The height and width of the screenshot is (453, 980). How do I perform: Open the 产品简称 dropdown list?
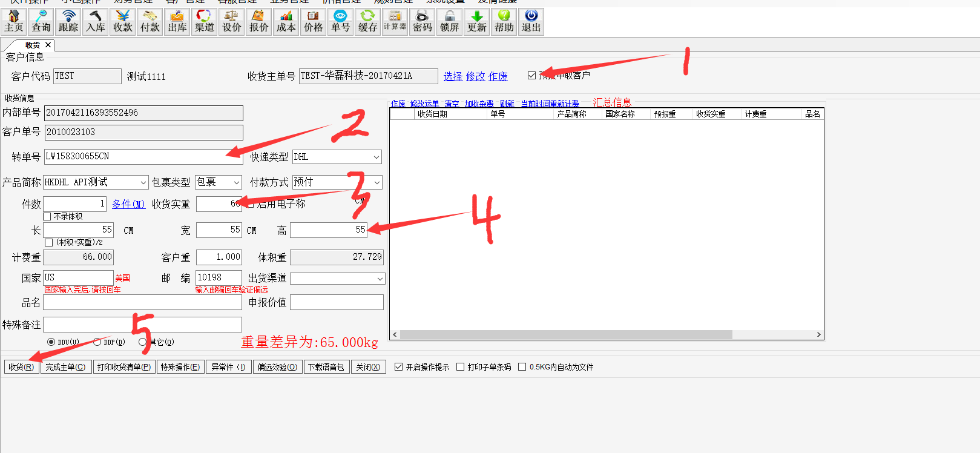(x=143, y=182)
